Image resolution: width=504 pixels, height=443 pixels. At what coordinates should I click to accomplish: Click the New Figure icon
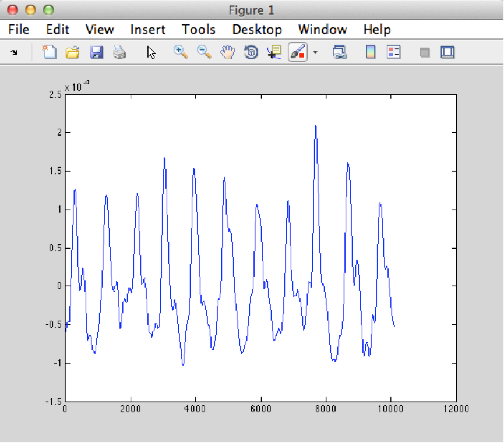click(x=50, y=52)
